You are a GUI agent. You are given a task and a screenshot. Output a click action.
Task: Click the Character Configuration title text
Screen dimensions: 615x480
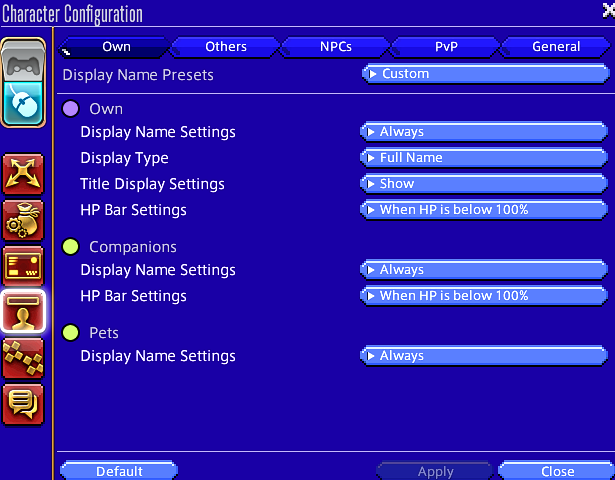coord(72,14)
